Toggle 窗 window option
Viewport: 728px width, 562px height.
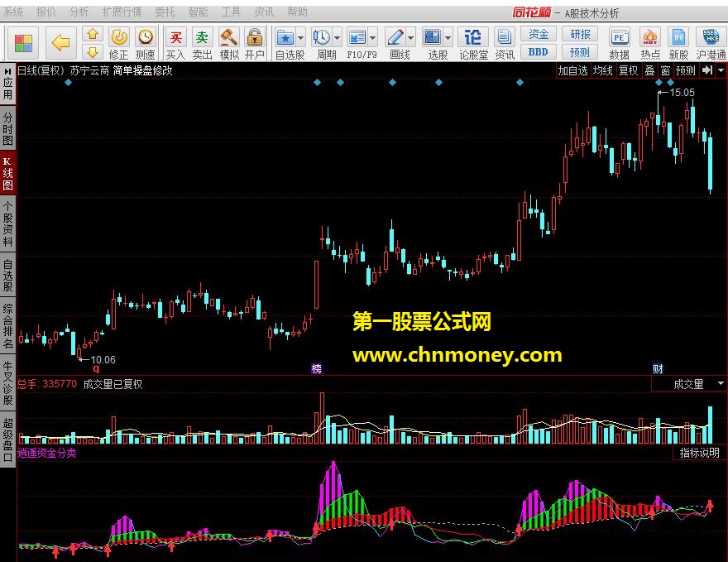pyautogui.click(x=665, y=70)
